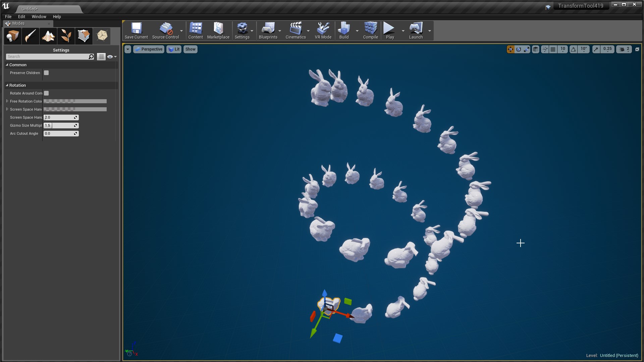Maximize or restore the viewport
644x362 pixels.
tap(637, 49)
